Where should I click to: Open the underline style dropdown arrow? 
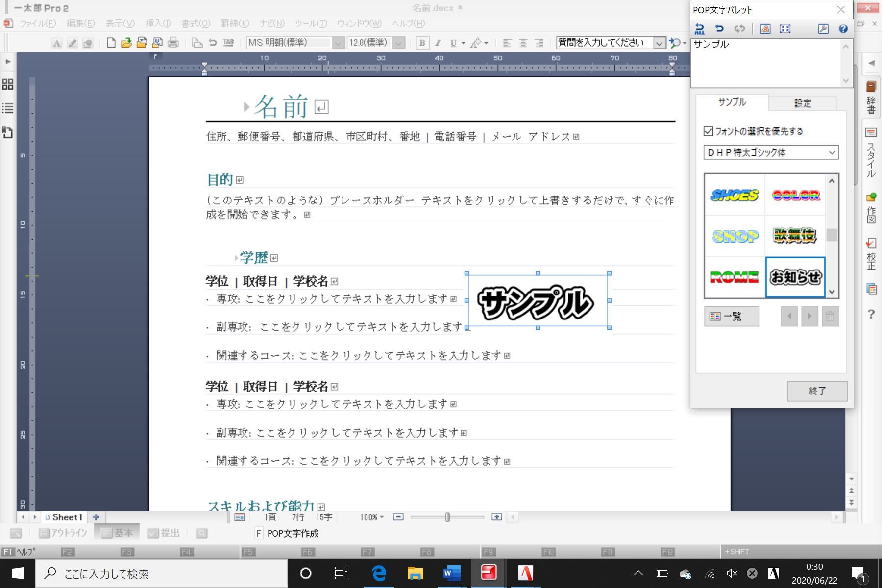464,43
